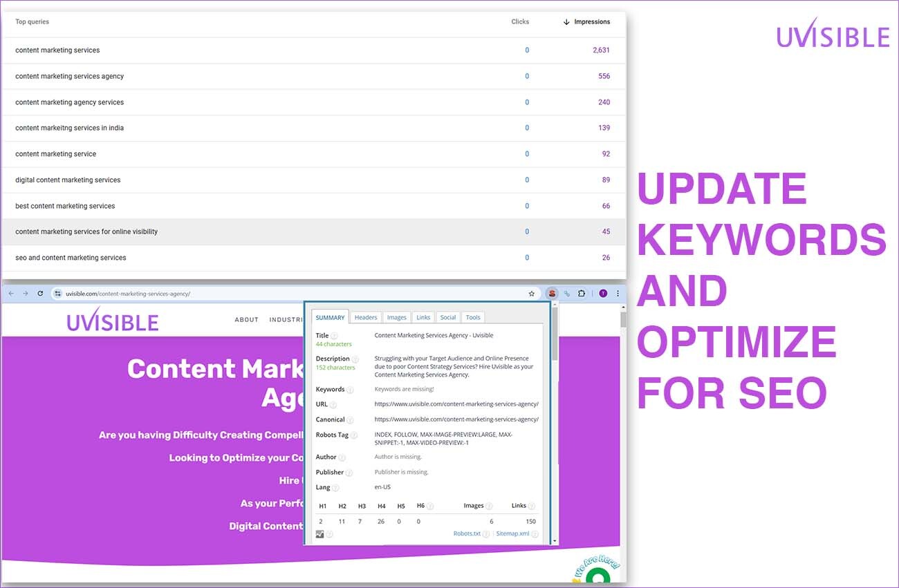The width and height of the screenshot is (899, 588).
Task: Click the en-US language value
Action: (x=382, y=488)
